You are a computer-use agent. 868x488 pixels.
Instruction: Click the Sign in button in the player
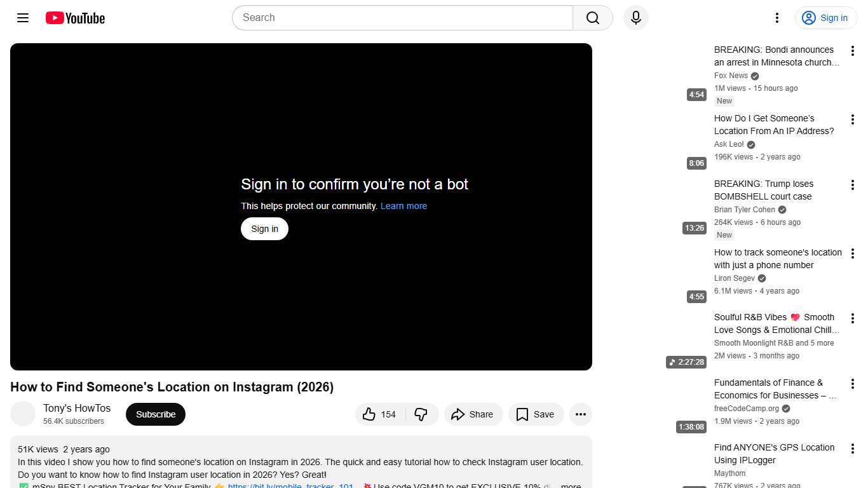pyautogui.click(x=264, y=228)
